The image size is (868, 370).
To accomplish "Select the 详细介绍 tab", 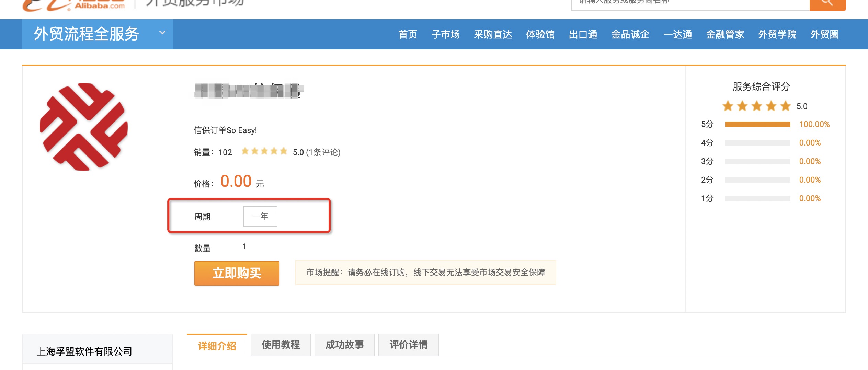I will [x=217, y=346].
